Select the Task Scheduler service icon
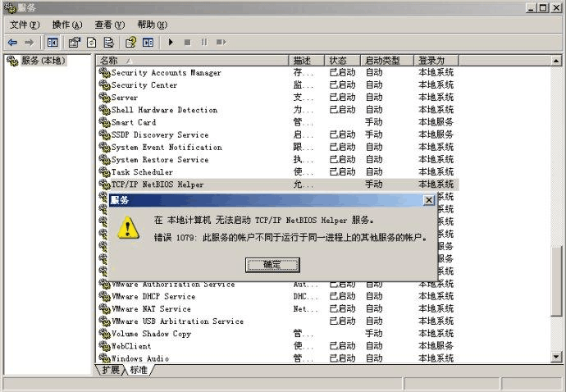The height and width of the screenshot is (392, 566). pos(104,172)
